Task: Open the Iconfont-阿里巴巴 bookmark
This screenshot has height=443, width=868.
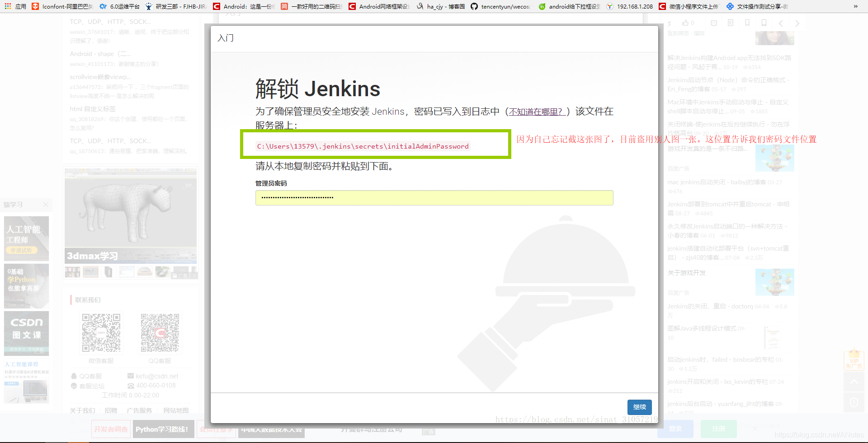Action: tap(63, 6)
